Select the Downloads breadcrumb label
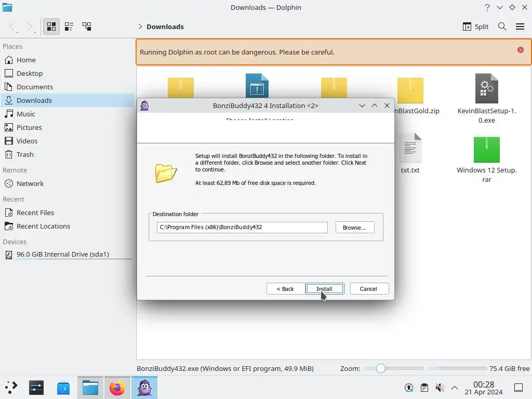Viewport: 532px width, 399px height. [x=165, y=26]
